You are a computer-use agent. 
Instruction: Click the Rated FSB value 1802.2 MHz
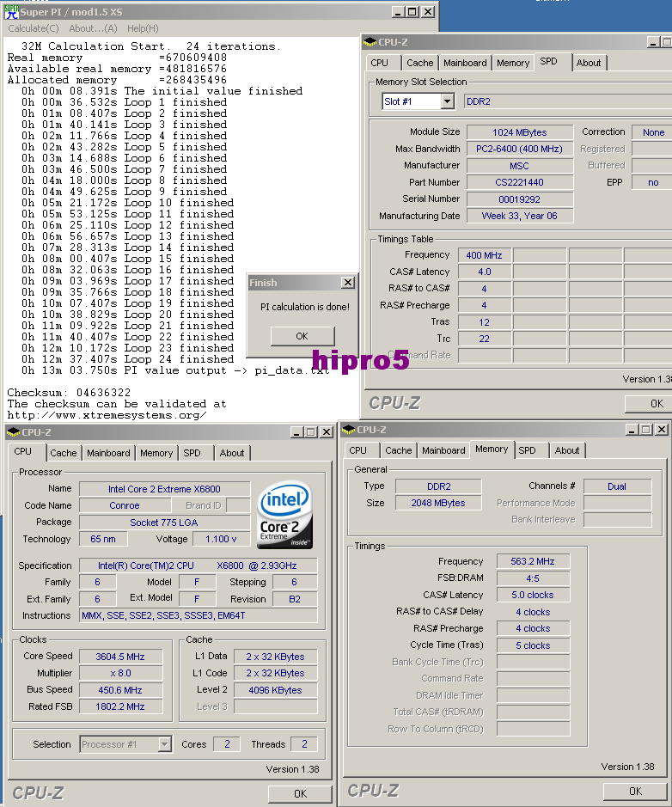pyautogui.click(x=120, y=706)
